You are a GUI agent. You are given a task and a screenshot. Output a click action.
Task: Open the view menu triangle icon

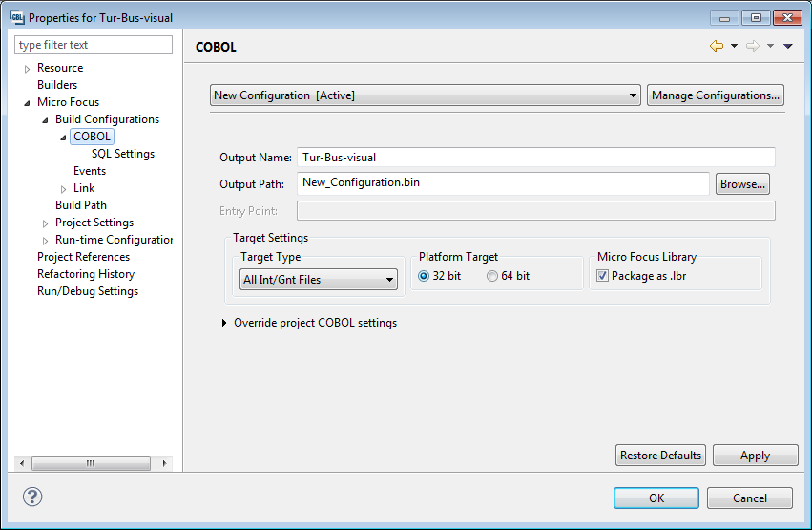click(x=788, y=46)
